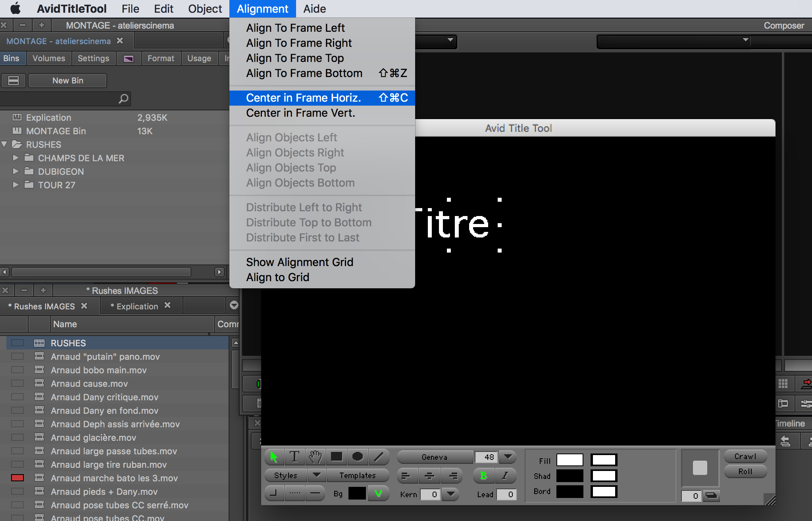Click the font size 48 field

487,457
